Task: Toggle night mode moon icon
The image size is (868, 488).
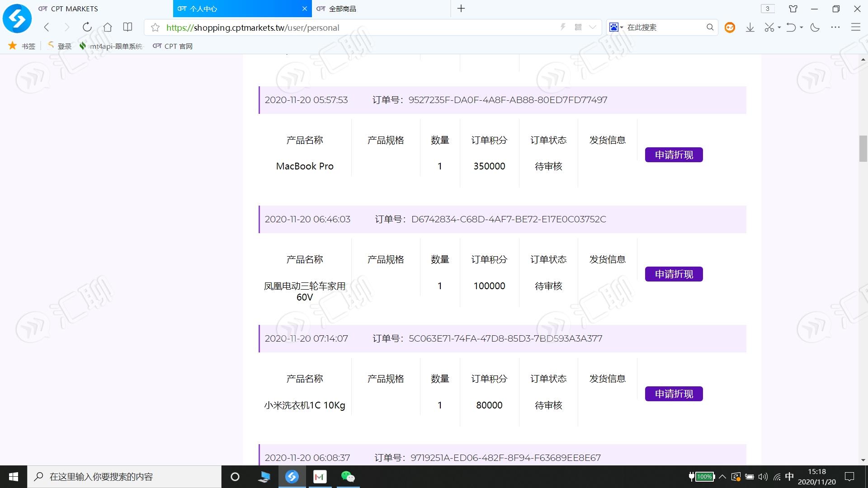Action: [815, 28]
